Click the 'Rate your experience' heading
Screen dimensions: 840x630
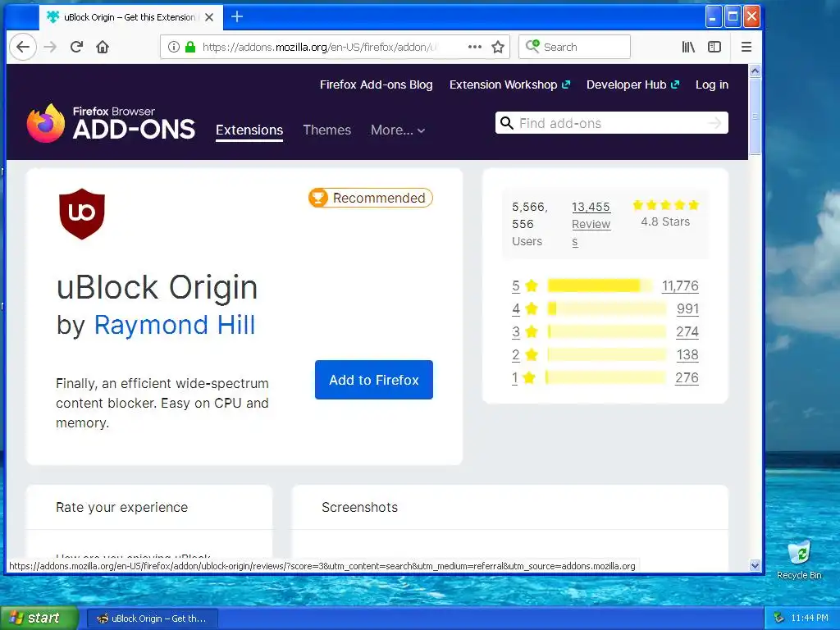(122, 507)
